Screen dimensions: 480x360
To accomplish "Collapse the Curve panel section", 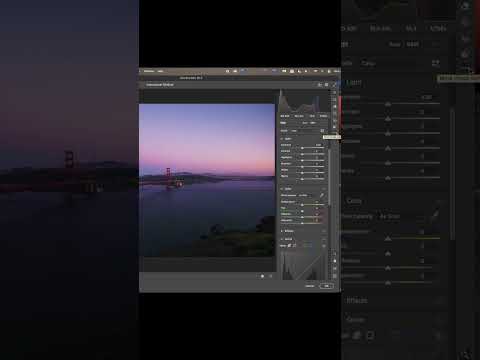I will (x=282, y=239).
